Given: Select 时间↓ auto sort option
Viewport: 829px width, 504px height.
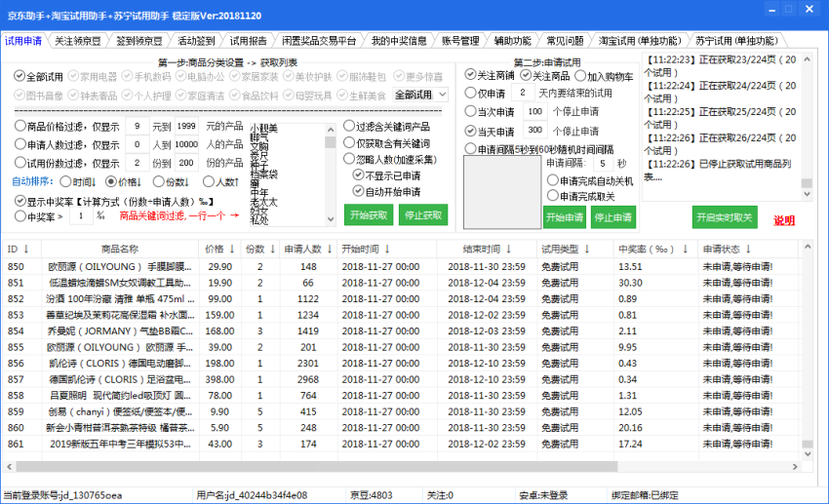Looking at the screenshot, I should click(x=65, y=181).
